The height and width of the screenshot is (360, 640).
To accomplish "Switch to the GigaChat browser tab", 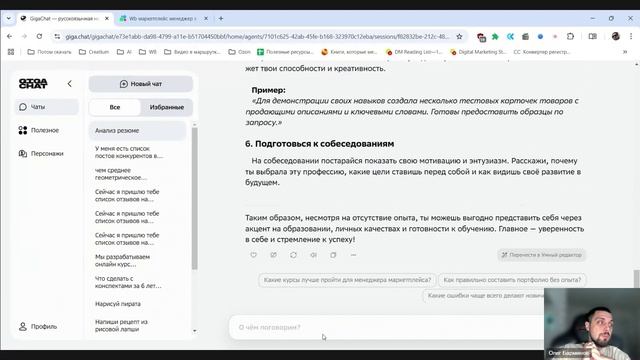I will click(63, 19).
